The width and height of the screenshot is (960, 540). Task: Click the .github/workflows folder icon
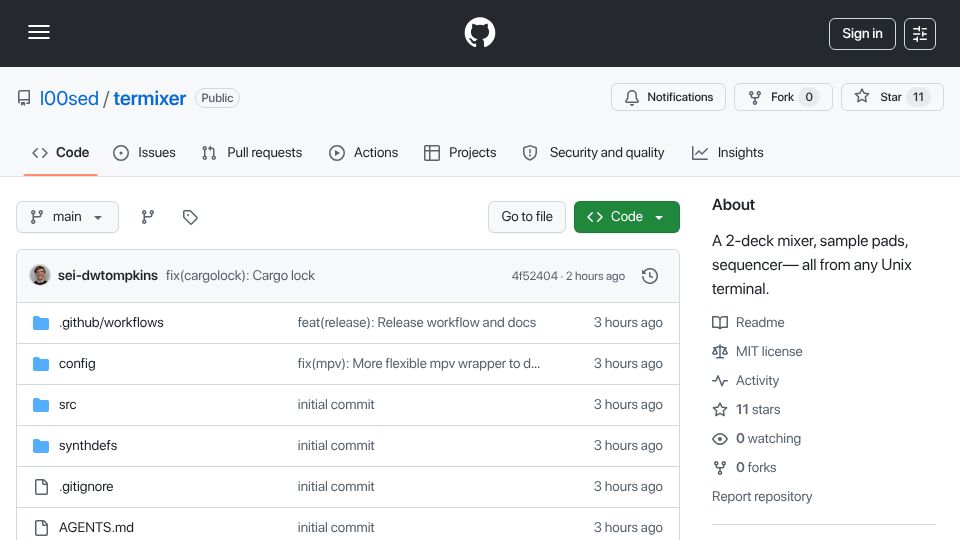pos(41,323)
